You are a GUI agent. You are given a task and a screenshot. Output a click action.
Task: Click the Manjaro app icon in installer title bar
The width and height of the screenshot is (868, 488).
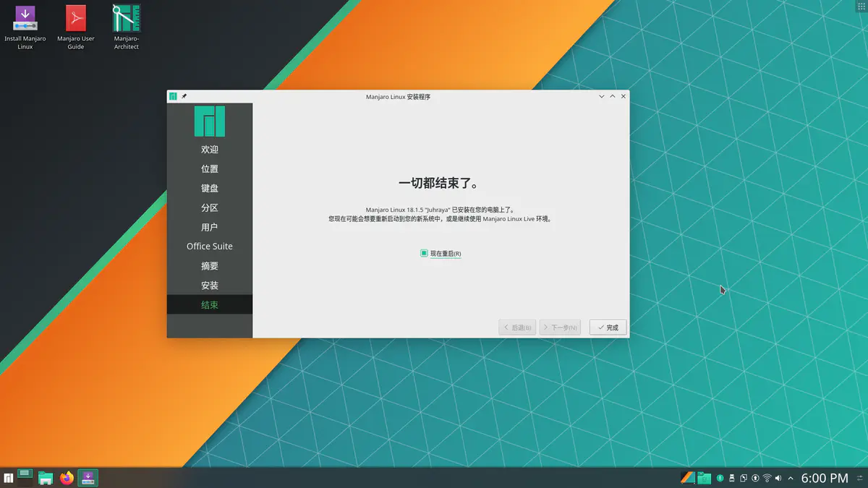(x=173, y=96)
